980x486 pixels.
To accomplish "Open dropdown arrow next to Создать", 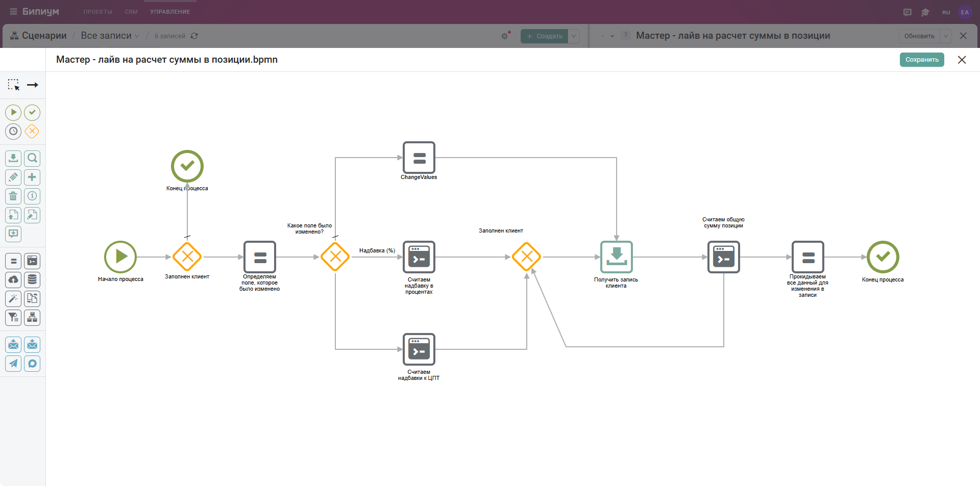I will [x=574, y=36].
